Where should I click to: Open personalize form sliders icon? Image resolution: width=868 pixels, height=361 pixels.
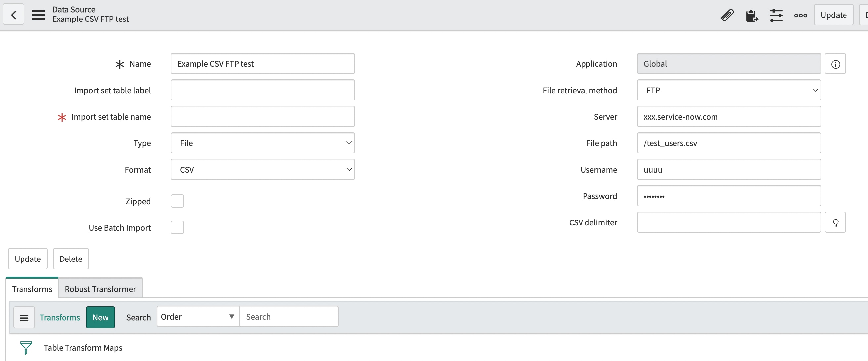(x=776, y=15)
